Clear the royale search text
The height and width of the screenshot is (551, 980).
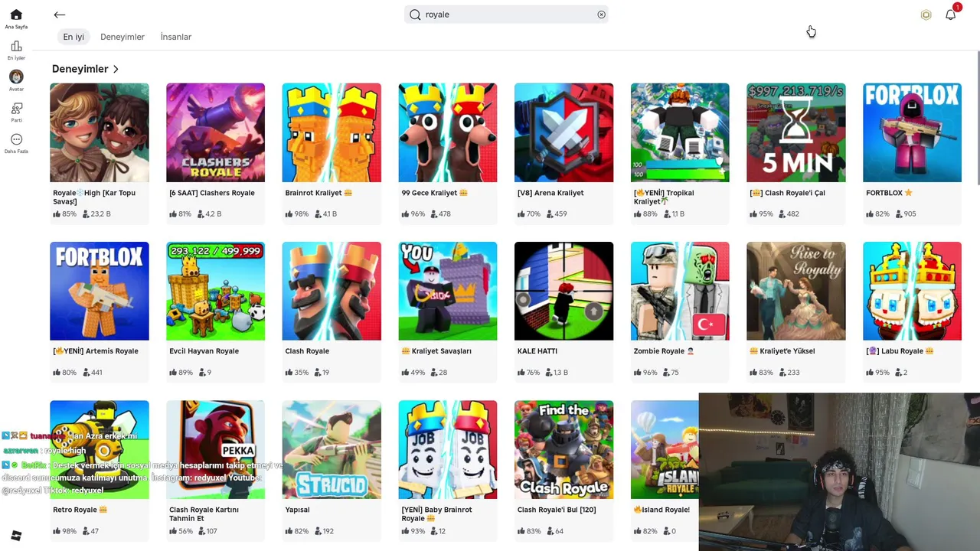coord(601,15)
